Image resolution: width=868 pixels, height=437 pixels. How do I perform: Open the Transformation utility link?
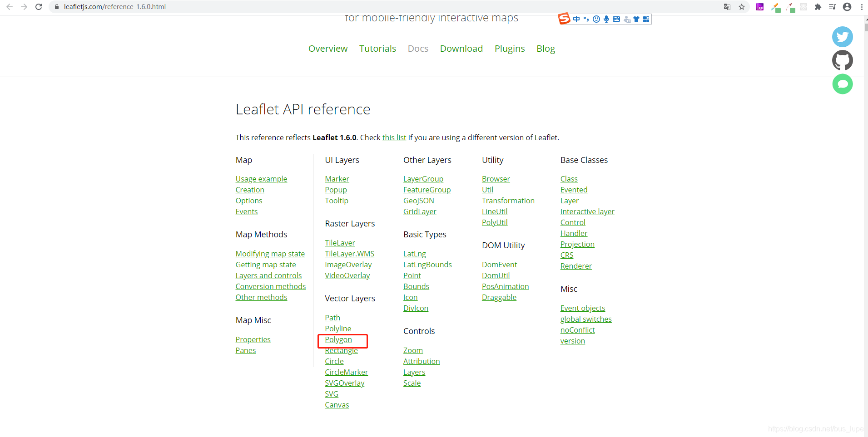tap(508, 201)
